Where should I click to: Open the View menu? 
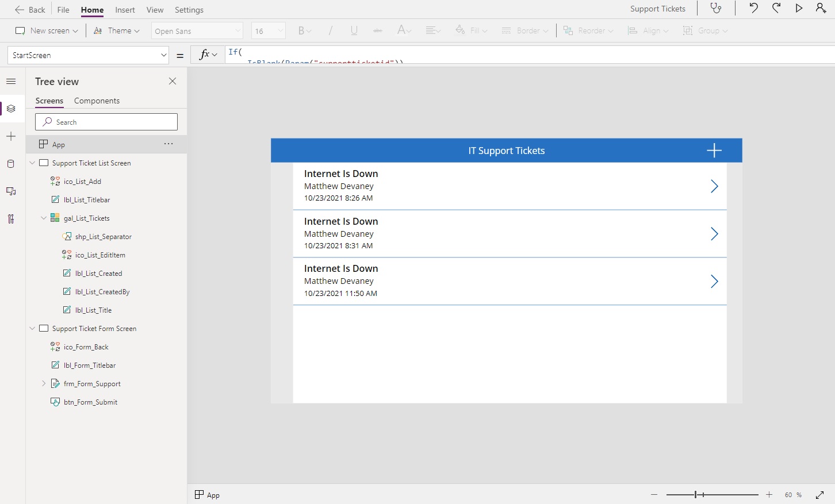[154, 10]
